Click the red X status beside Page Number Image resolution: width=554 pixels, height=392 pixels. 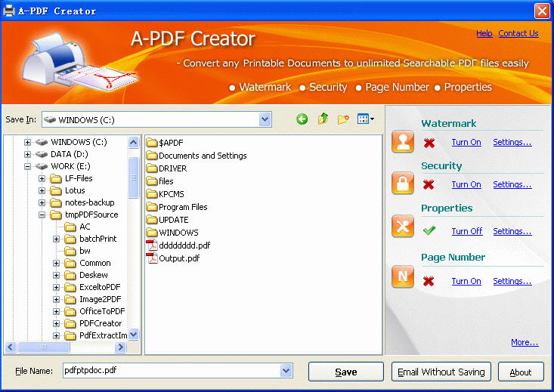(x=429, y=281)
